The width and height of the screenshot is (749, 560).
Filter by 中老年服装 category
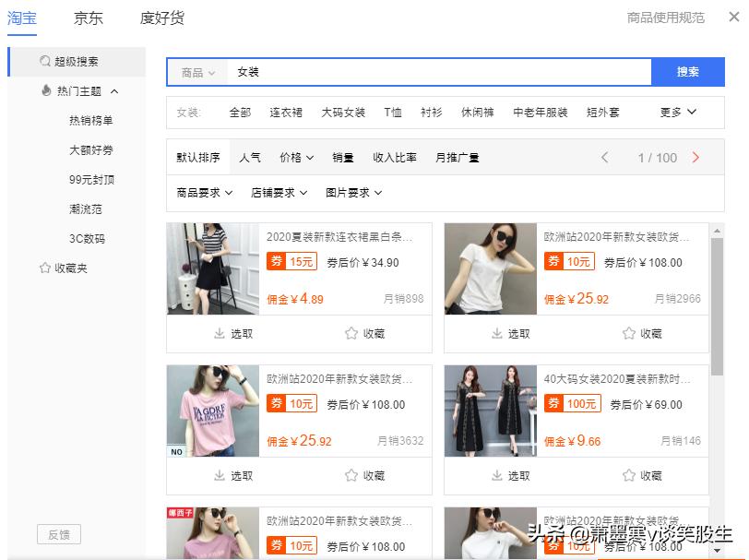[541, 113]
